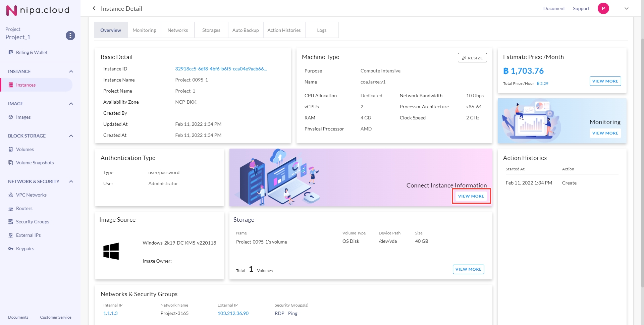Collapse the NETWORK & SECURITY section
Screen dimensions: 644x325
(71, 181)
